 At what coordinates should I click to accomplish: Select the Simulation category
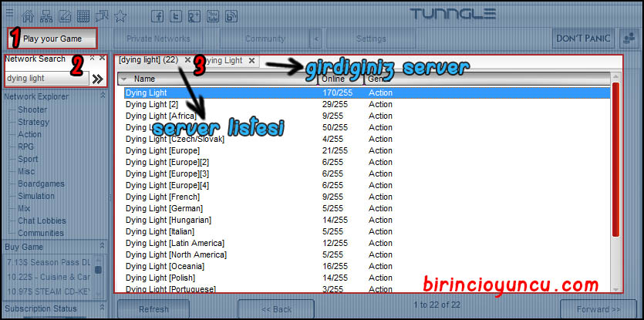pyautogui.click(x=36, y=196)
